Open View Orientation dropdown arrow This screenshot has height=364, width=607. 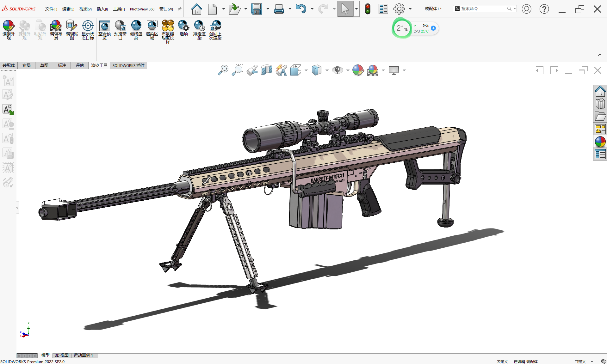pyautogui.click(x=306, y=70)
